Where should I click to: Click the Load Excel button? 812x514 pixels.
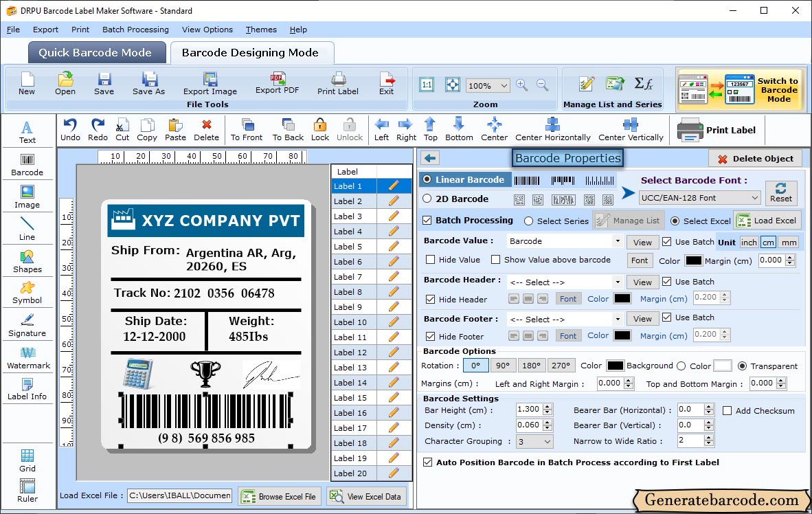point(767,221)
